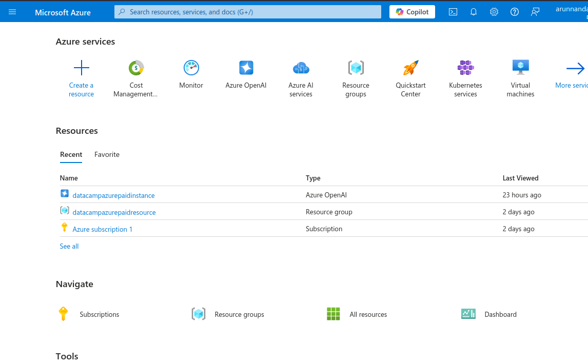Open the Monitor service icon

191,68
